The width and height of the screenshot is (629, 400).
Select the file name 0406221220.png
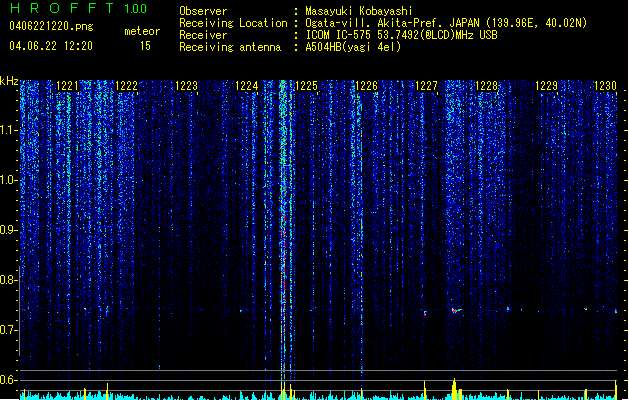pos(51,26)
